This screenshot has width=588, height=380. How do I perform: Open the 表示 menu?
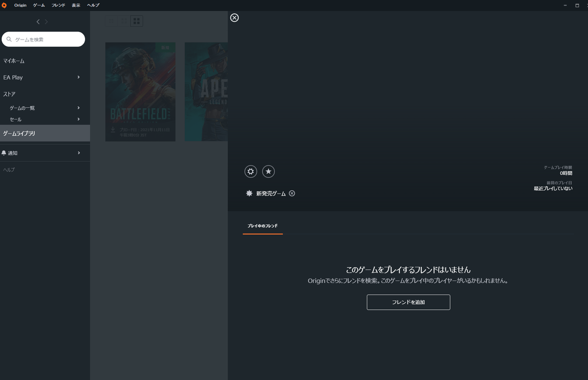[x=76, y=5]
